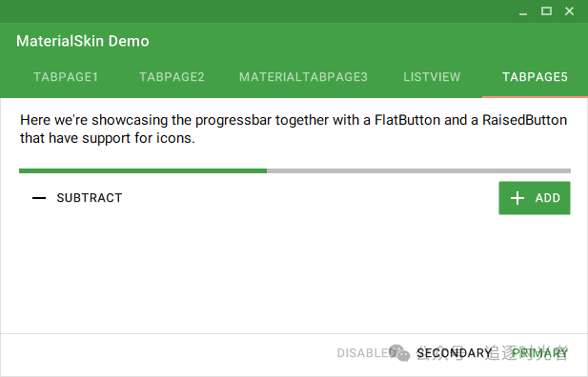This screenshot has height=377, width=588.
Task: Click the green filled part of progressbar
Action: (x=143, y=170)
